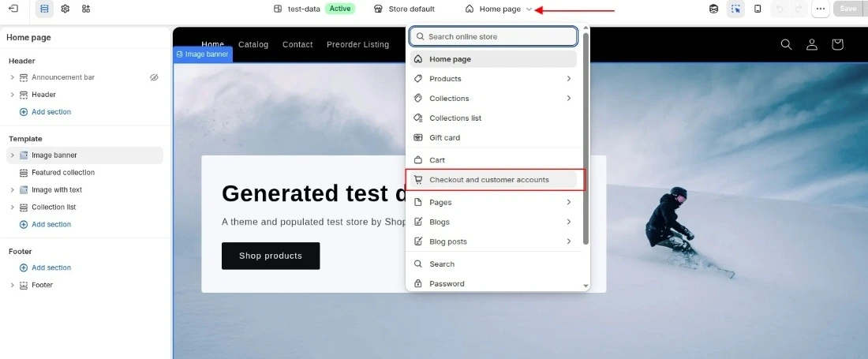Click Add section under Template
The width and height of the screenshot is (868, 359).
[46, 224]
